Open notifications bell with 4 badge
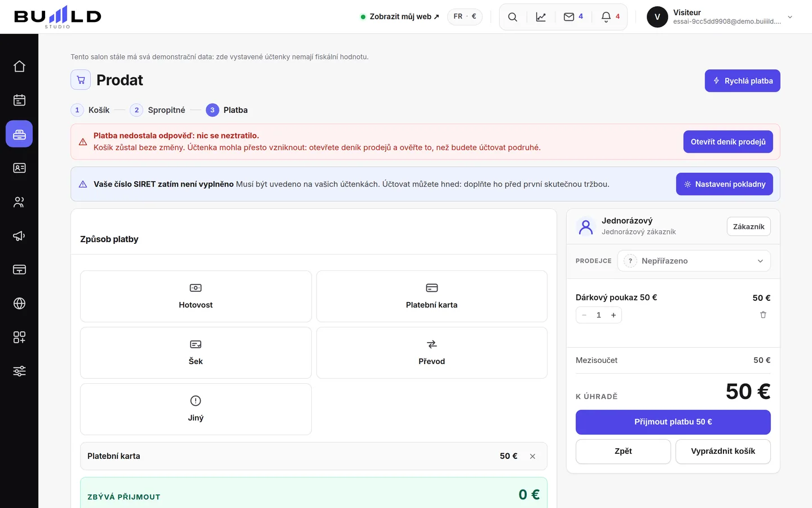Screen dimensions: 812x508 tap(611, 17)
